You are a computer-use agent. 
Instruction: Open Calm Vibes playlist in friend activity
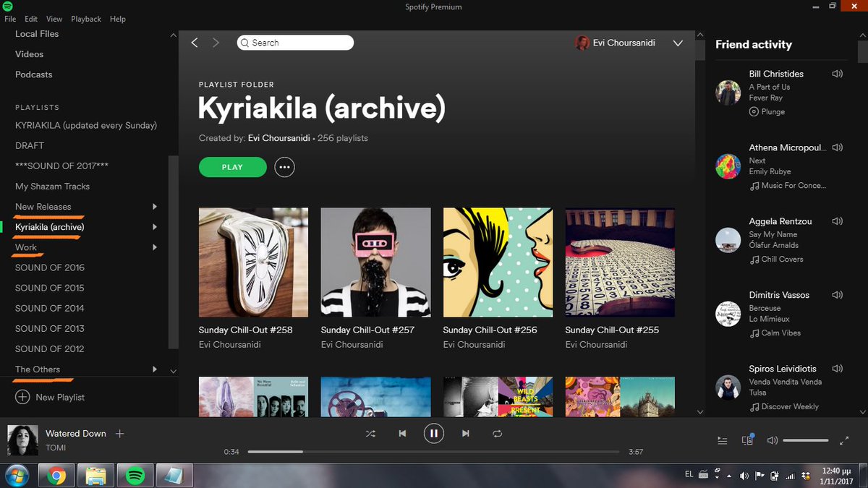pyautogui.click(x=781, y=333)
